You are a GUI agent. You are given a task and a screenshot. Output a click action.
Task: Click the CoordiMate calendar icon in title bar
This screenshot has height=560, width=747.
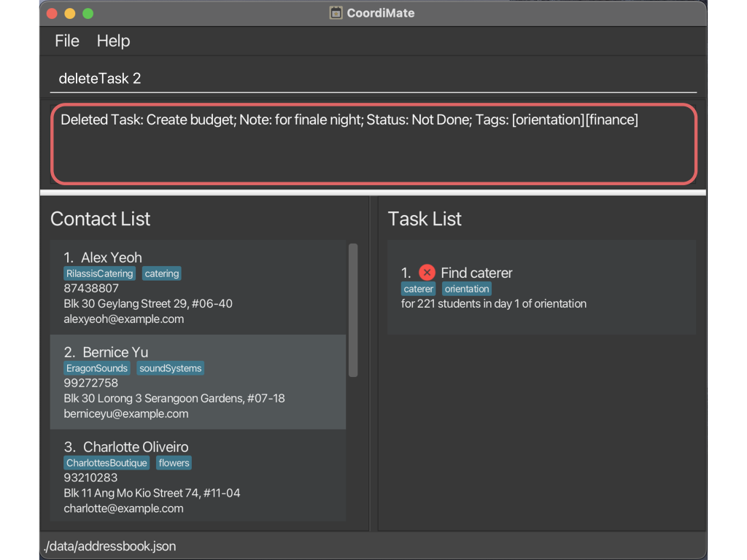pyautogui.click(x=336, y=13)
